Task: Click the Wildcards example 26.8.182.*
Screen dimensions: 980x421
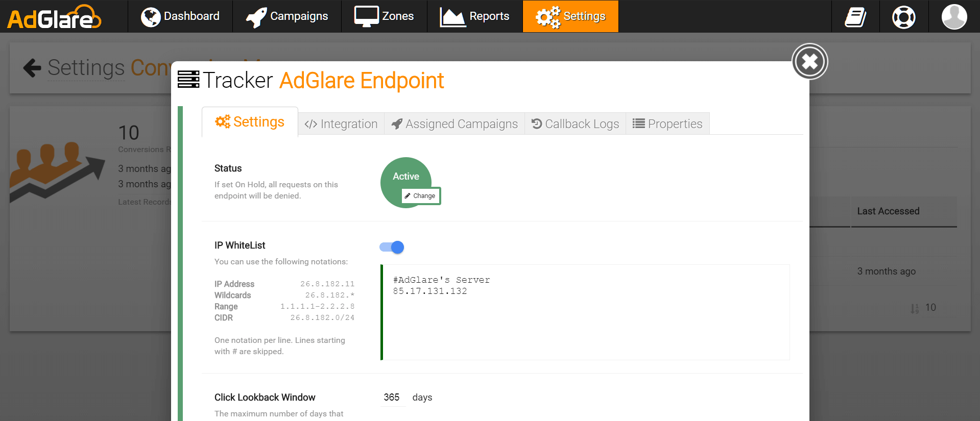Action: click(x=330, y=295)
